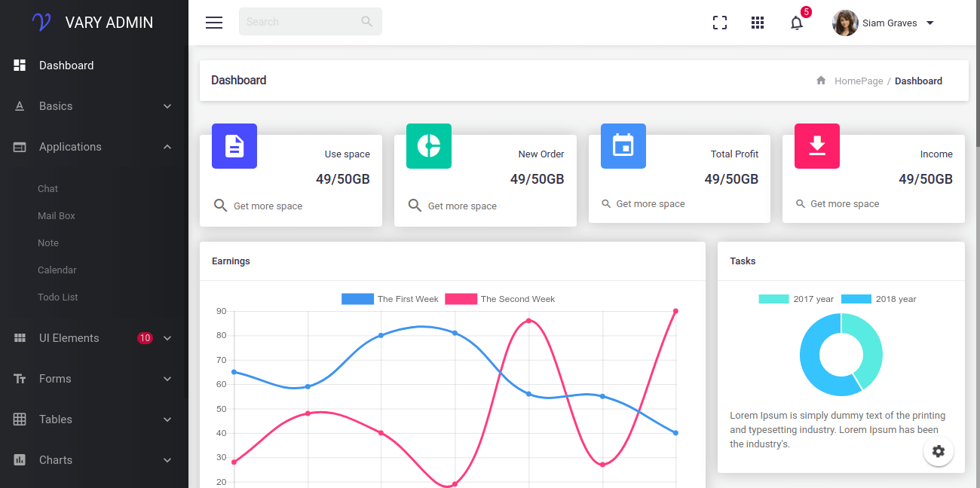Open Siam Graves user dropdown arrow
Screen dimensions: 980x488
[929, 23]
